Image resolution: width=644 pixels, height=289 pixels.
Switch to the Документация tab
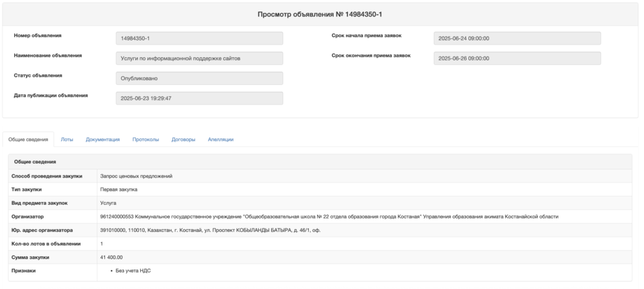tap(103, 139)
